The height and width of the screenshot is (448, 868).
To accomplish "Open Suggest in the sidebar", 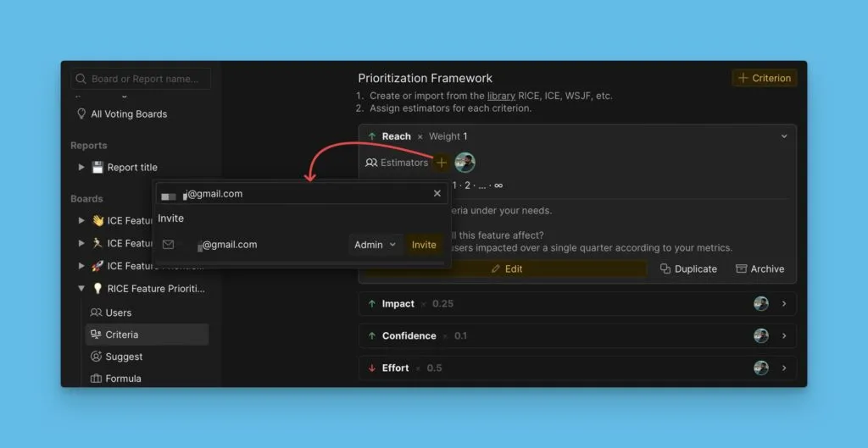I will (x=124, y=357).
